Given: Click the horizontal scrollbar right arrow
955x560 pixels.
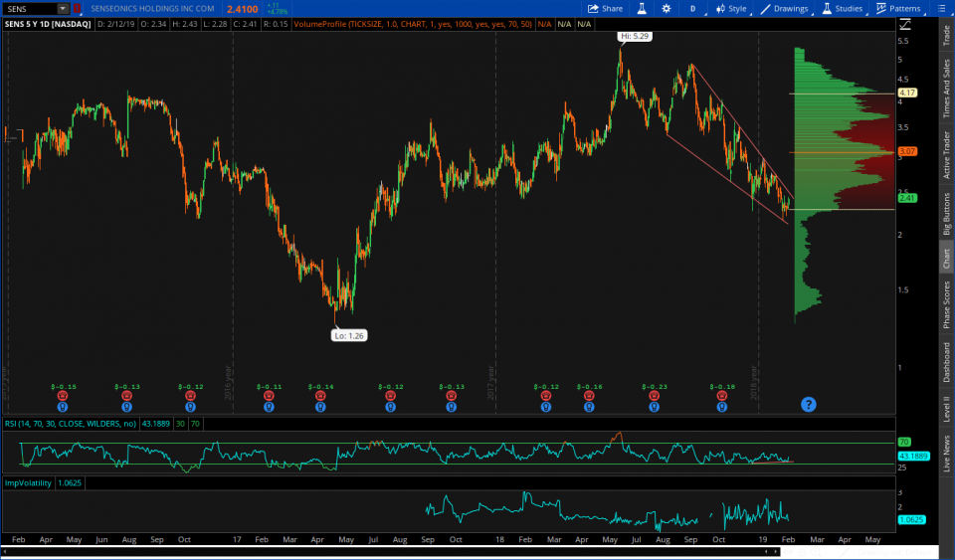Looking at the screenshot, I should pyautogui.click(x=775, y=551).
